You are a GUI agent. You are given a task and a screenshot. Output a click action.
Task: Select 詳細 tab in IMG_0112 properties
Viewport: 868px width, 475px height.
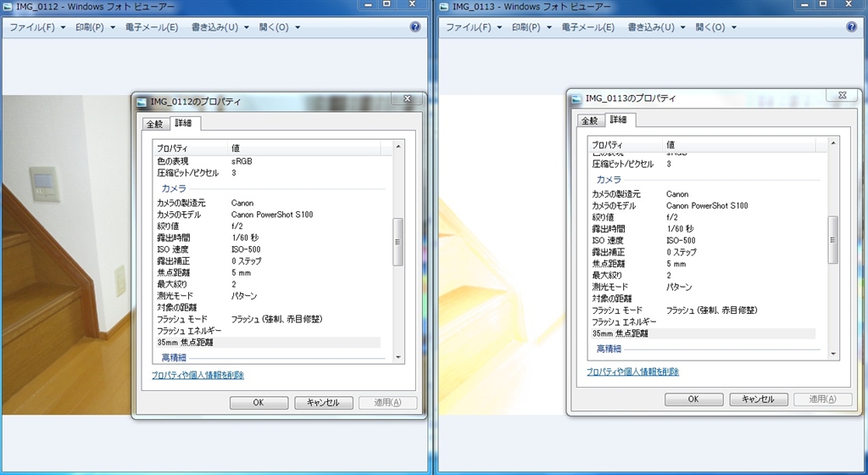(x=184, y=123)
